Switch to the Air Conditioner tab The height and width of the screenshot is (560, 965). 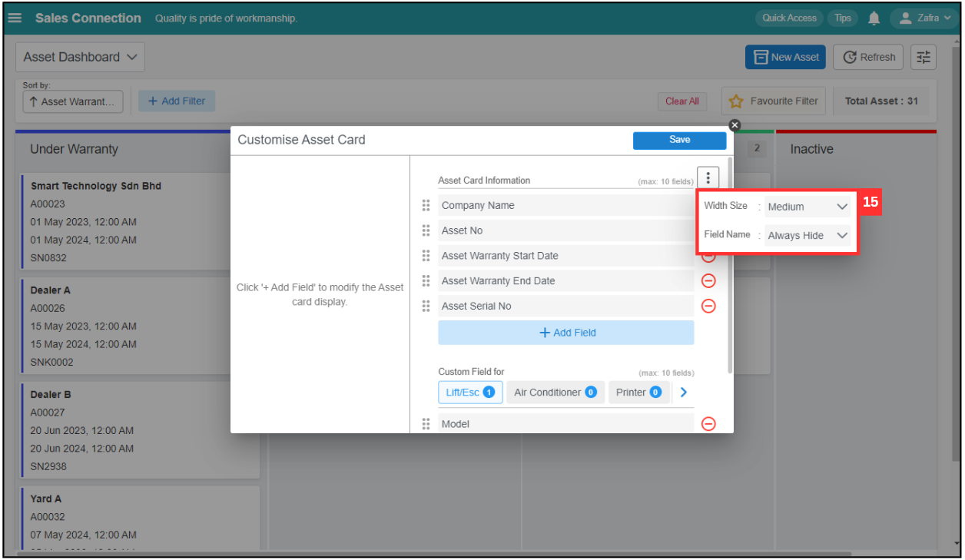click(555, 393)
